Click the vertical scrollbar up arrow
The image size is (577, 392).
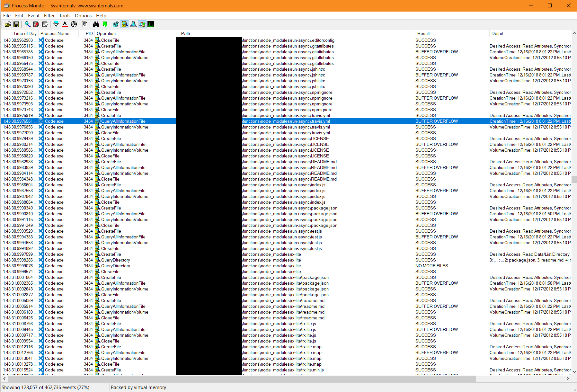[x=574, y=33]
